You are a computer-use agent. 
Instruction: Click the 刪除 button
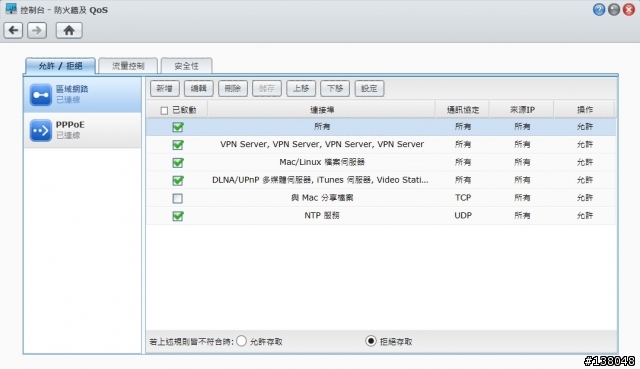233,89
